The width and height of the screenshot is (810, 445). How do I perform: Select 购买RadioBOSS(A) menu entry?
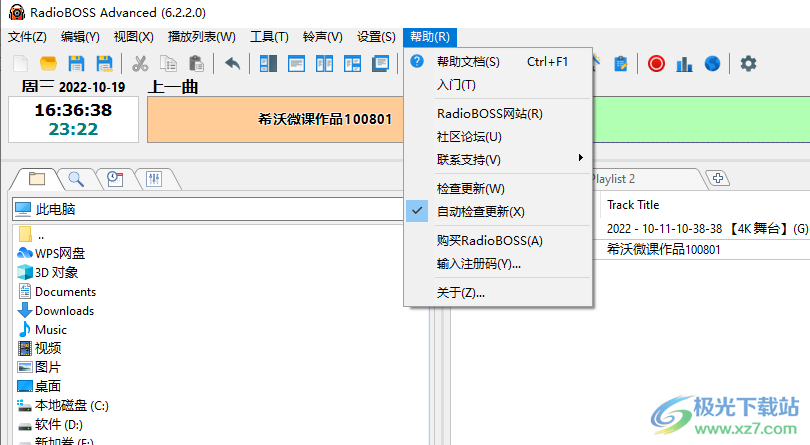pos(498,240)
